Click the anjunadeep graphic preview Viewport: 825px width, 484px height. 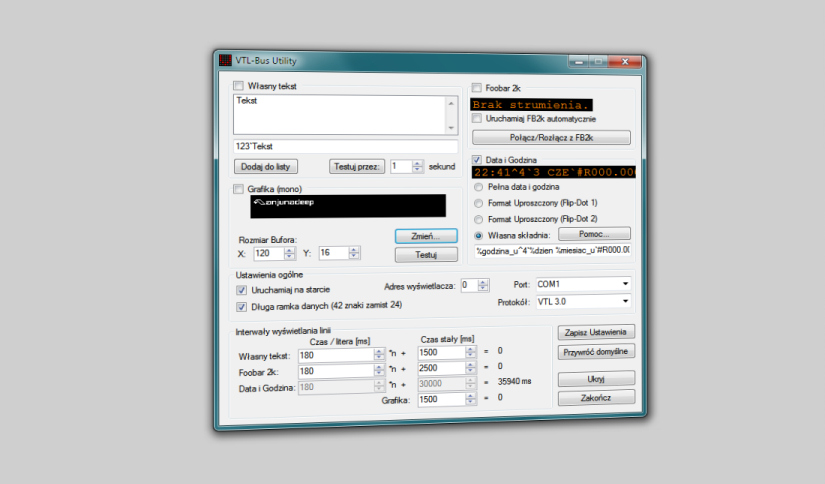(348, 206)
